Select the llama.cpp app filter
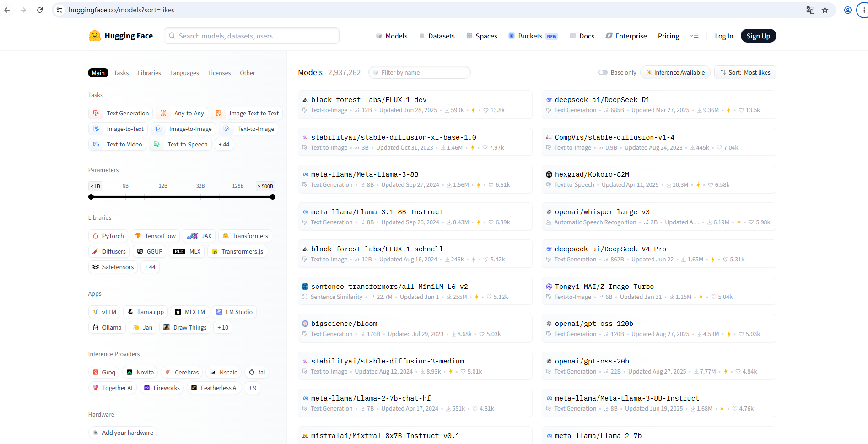This screenshot has height=444, width=868. (x=146, y=312)
